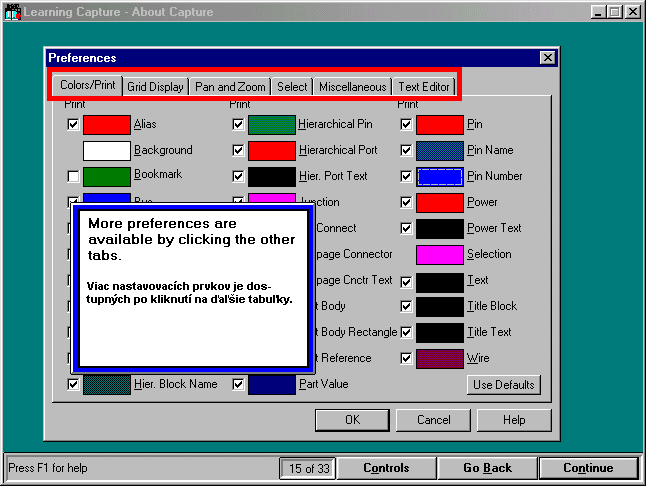
Task: Toggle the Wire print checkbox
Action: pos(406,358)
